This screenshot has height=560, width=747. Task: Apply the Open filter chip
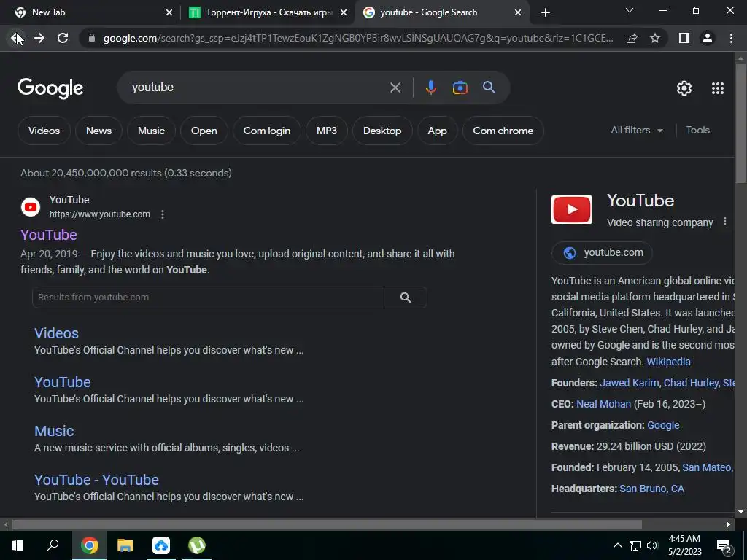tap(204, 131)
